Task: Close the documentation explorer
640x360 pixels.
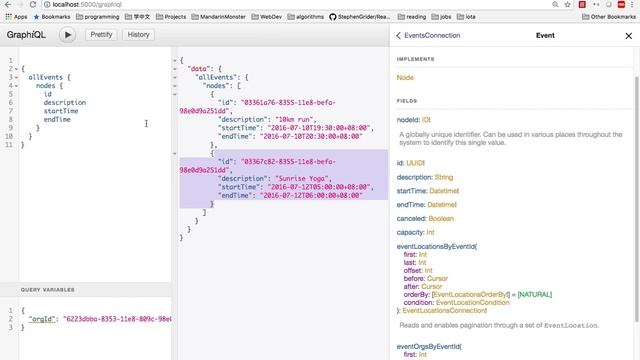Action: click(x=629, y=36)
